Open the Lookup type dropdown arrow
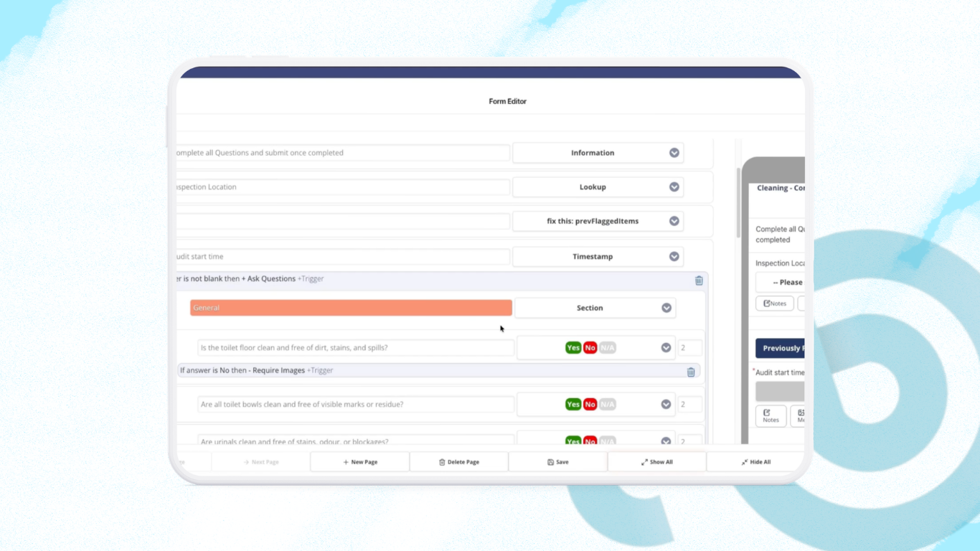 pos(674,187)
